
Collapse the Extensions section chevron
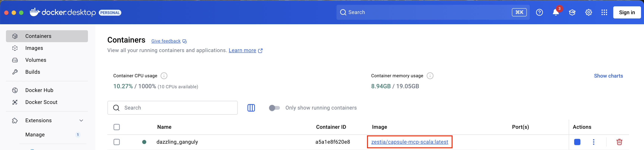pos(81,121)
